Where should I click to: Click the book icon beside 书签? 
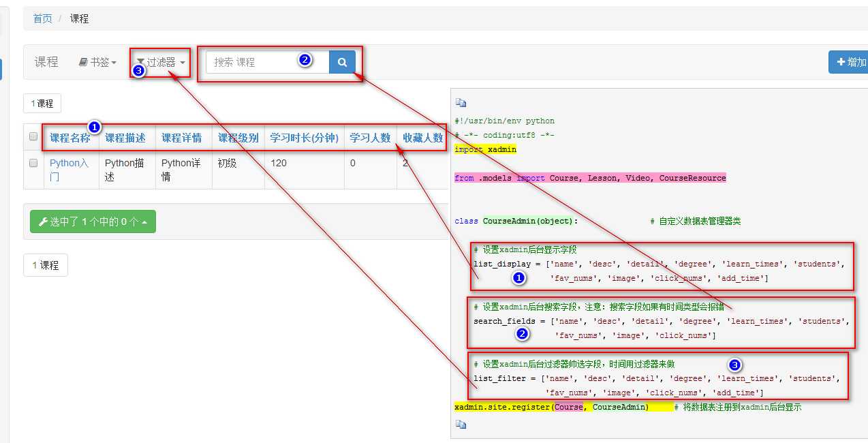83,62
